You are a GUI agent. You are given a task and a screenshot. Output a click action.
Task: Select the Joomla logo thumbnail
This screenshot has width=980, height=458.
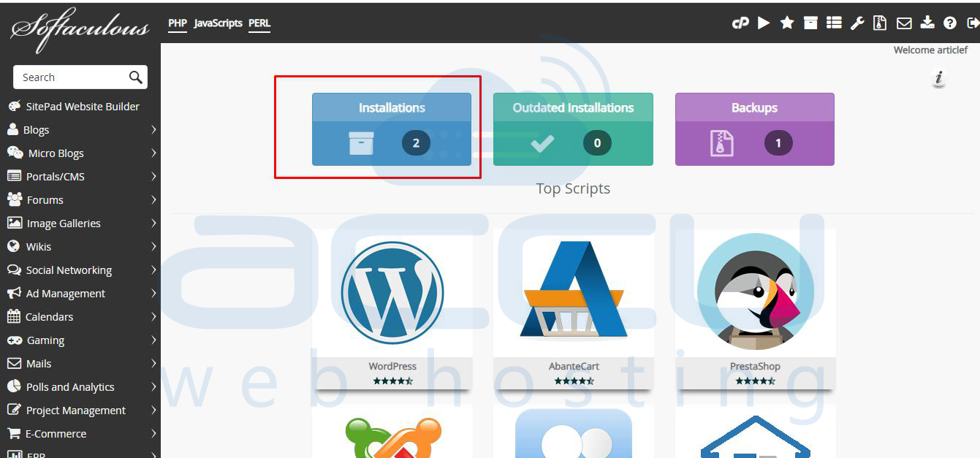click(392, 436)
